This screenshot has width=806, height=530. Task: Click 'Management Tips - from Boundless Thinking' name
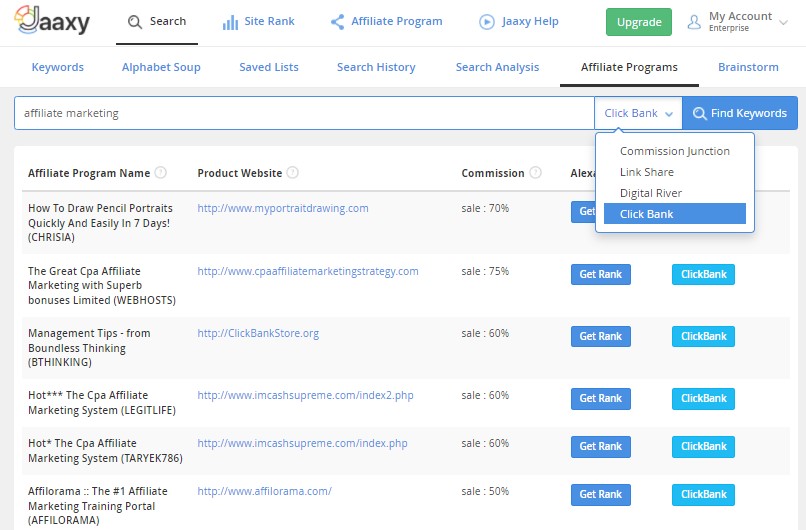tap(89, 348)
